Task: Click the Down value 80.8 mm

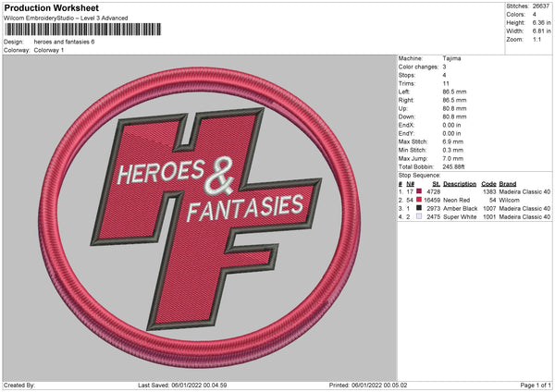Action: (454, 116)
